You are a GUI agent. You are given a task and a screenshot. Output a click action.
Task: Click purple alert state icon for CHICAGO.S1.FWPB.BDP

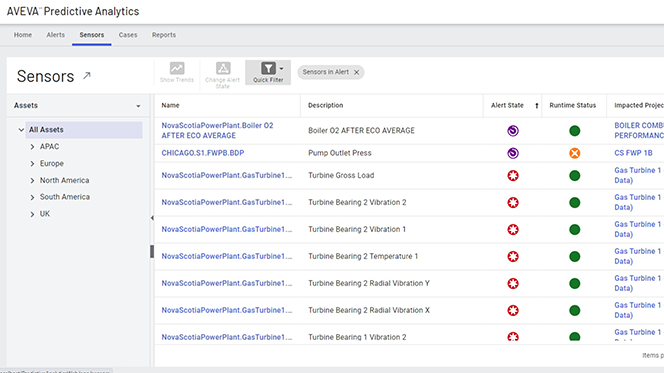pyautogui.click(x=513, y=153)
